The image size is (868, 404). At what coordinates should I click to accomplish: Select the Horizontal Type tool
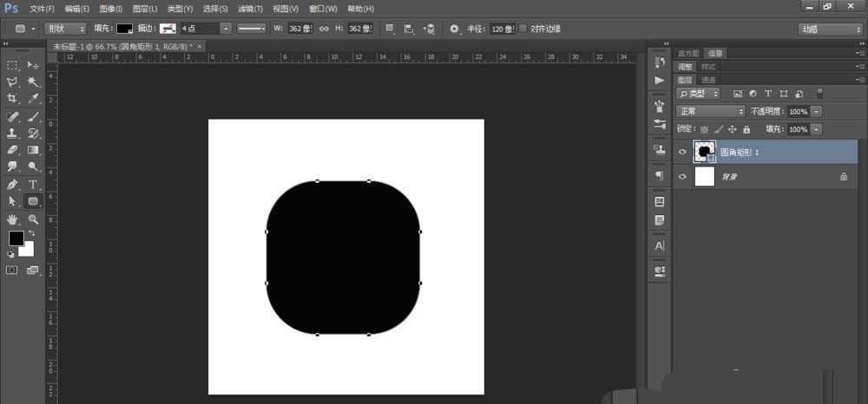click(x=33, y=184)
